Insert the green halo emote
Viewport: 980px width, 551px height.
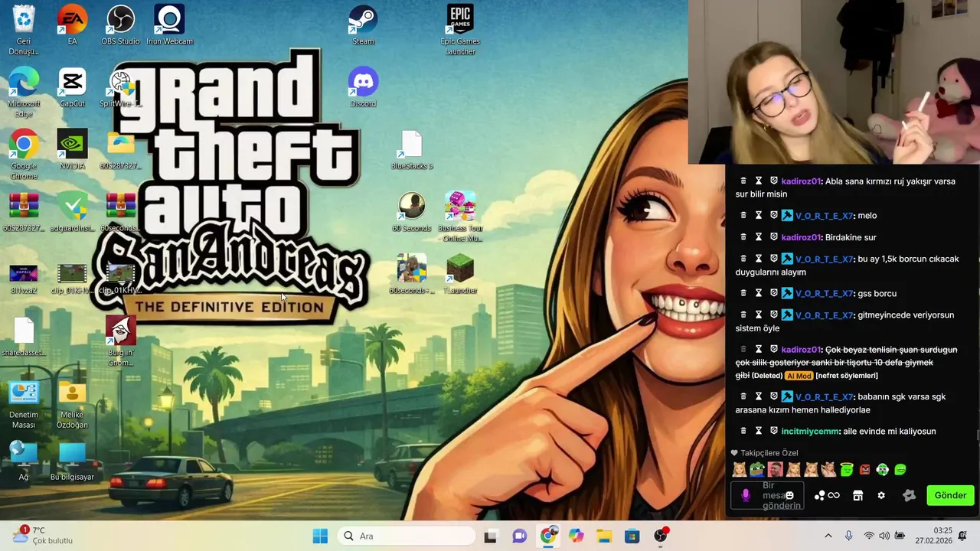pyautogui.click(x=846, y=469)
